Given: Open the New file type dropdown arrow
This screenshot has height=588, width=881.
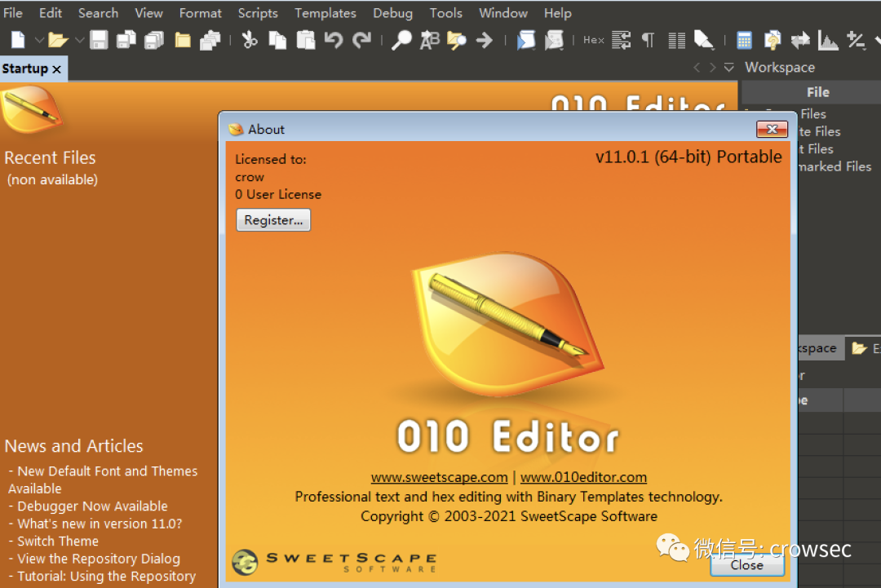Looking at the screenshot, I should click(39, 40).
